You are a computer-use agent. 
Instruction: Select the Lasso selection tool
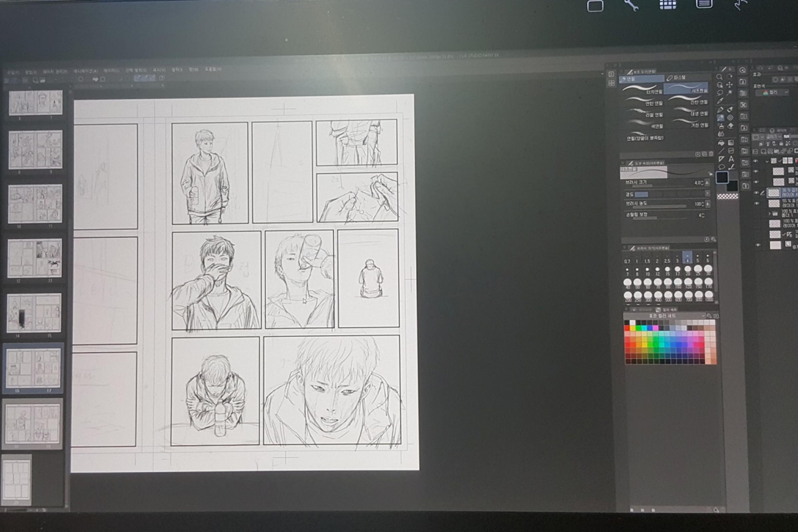(720, 93)
